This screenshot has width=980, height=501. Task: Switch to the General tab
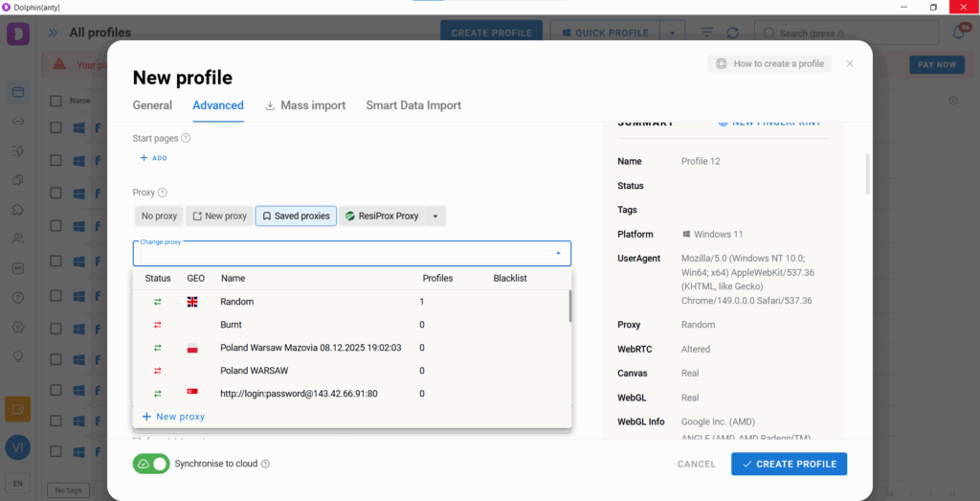point(152,105)
